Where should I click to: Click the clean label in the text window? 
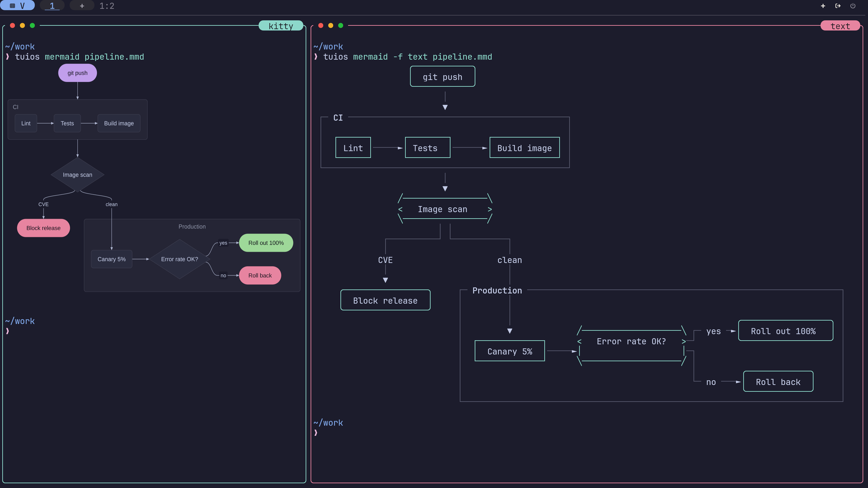pyautogui.click(x=509, y=260)
